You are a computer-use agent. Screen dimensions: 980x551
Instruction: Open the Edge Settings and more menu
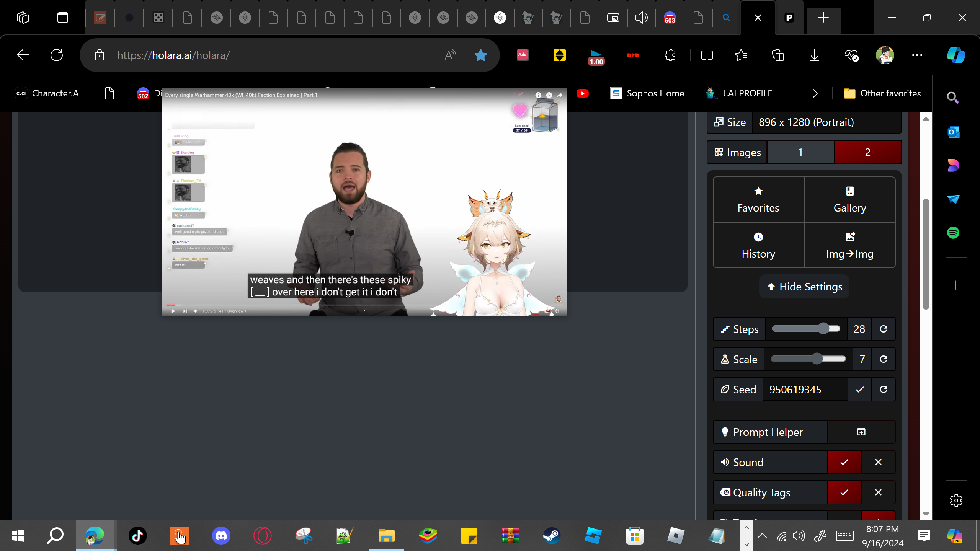click(917, 55)
